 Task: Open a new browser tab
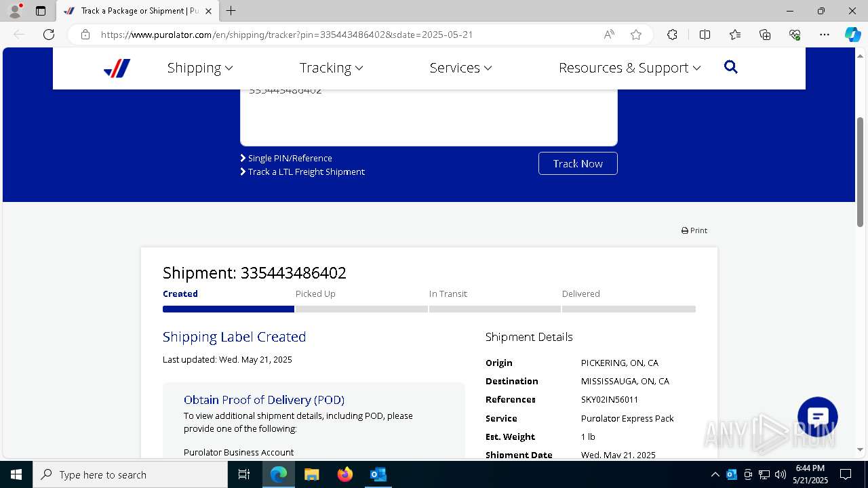[x=231, y=11]
